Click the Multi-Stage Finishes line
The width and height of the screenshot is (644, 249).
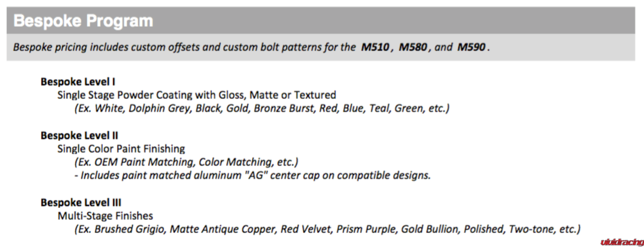click(105, 216)
